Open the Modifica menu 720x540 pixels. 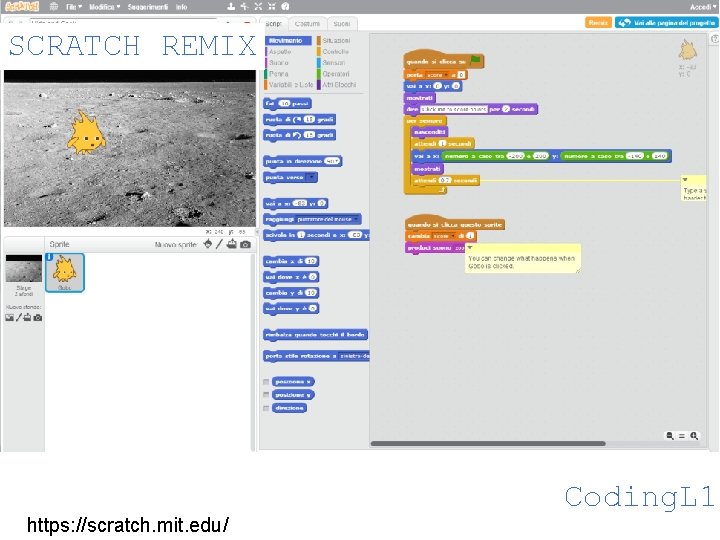point(104,7)
